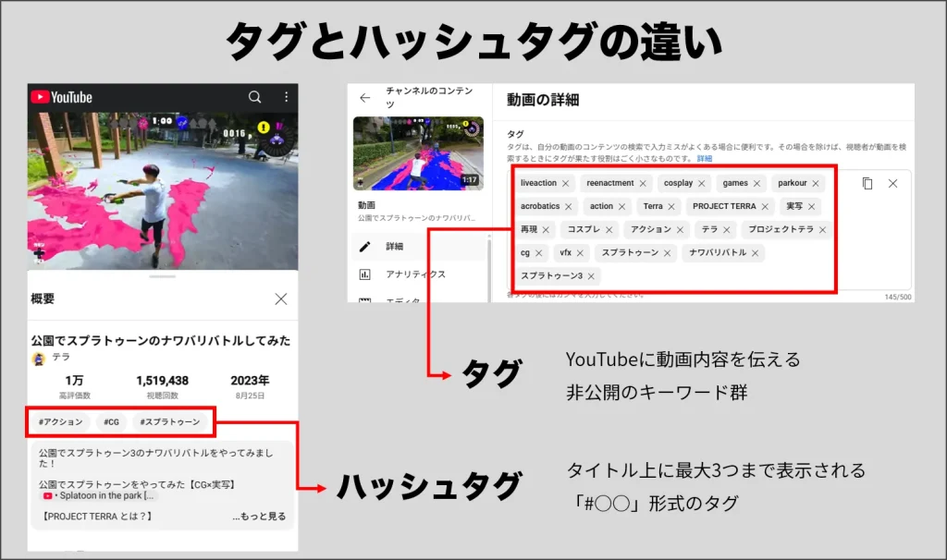This screenshot has height=560, width=947.
Task: Close the 概要 description panel
Action: 281,298
